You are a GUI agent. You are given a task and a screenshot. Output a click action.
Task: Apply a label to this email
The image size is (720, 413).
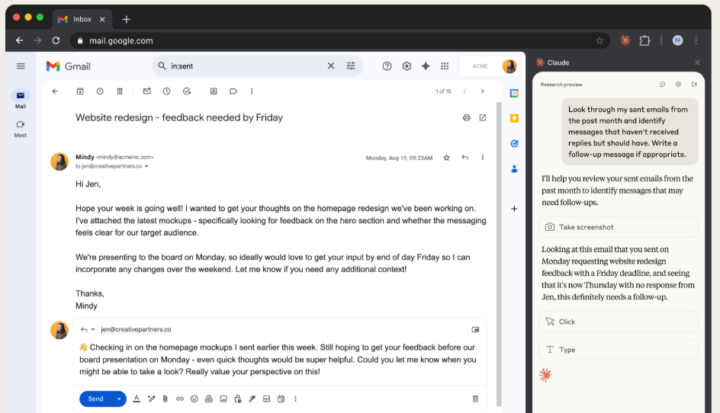233,91
